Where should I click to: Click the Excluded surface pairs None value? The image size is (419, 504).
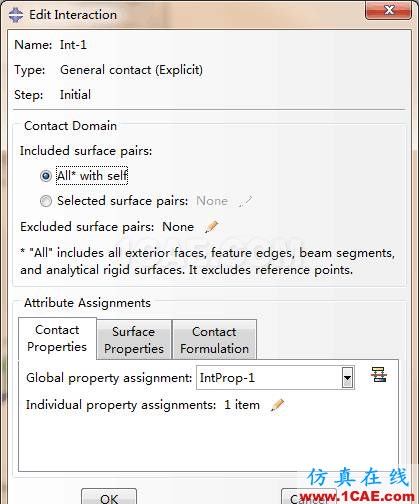click(178, 227)
